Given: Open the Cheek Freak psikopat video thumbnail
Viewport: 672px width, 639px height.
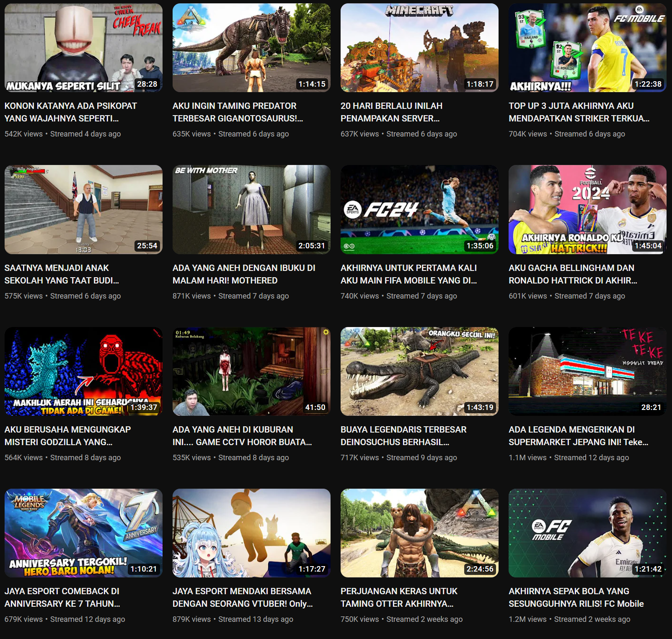Looking at the screenshot, I should 83,48.
